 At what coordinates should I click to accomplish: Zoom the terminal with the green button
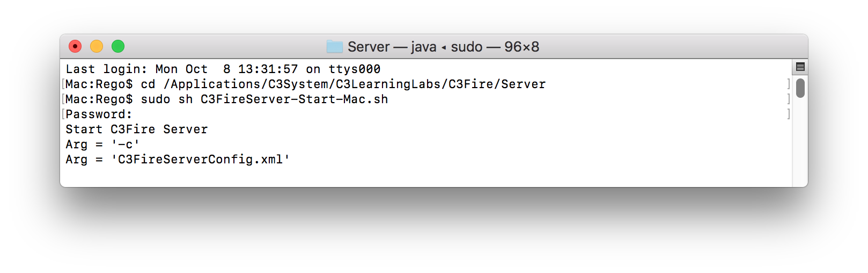coord(118,47)
